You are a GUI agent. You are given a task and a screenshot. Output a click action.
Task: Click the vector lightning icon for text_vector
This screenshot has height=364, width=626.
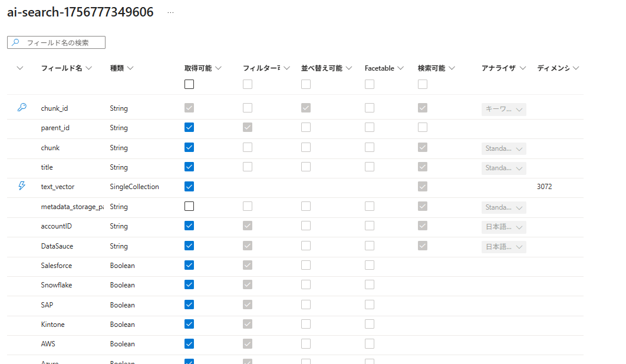tap(22, 186)
